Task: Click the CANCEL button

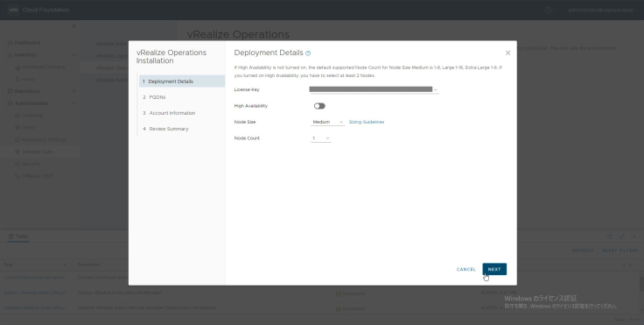Action: 465,269
